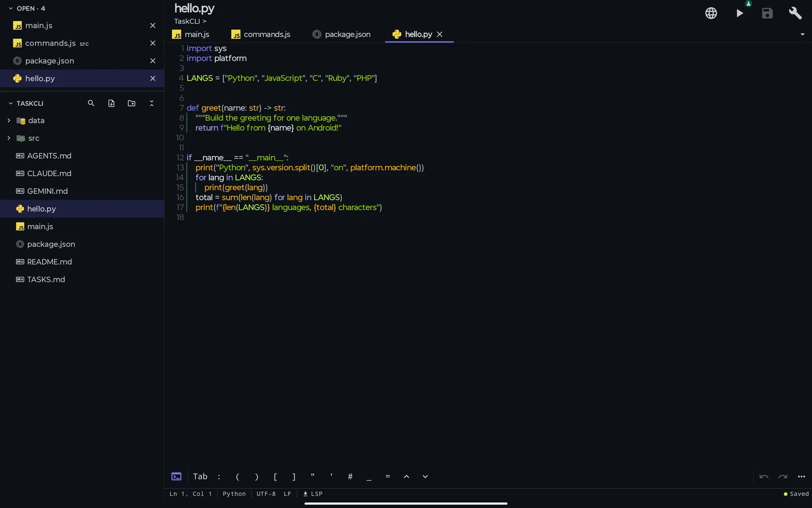Click the LSP download status item

coord(313,494)
